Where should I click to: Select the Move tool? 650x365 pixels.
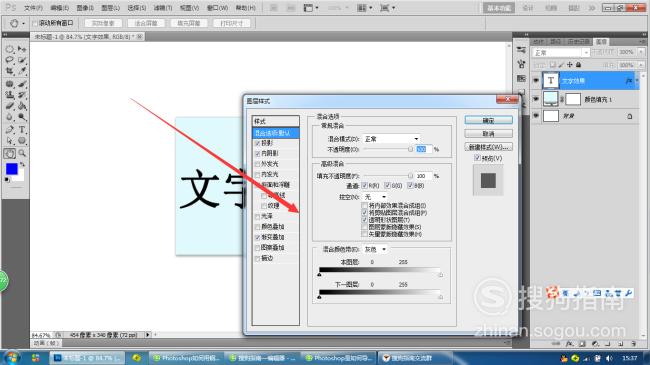(22, 49)
